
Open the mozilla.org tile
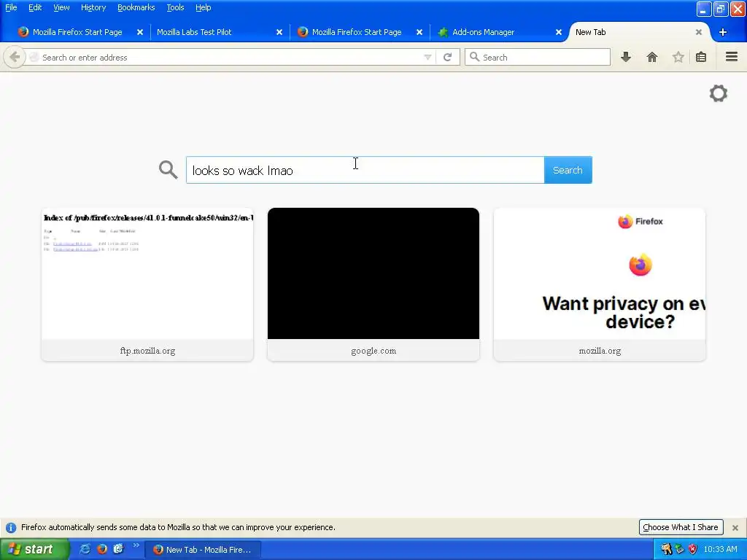click(600, 284)
